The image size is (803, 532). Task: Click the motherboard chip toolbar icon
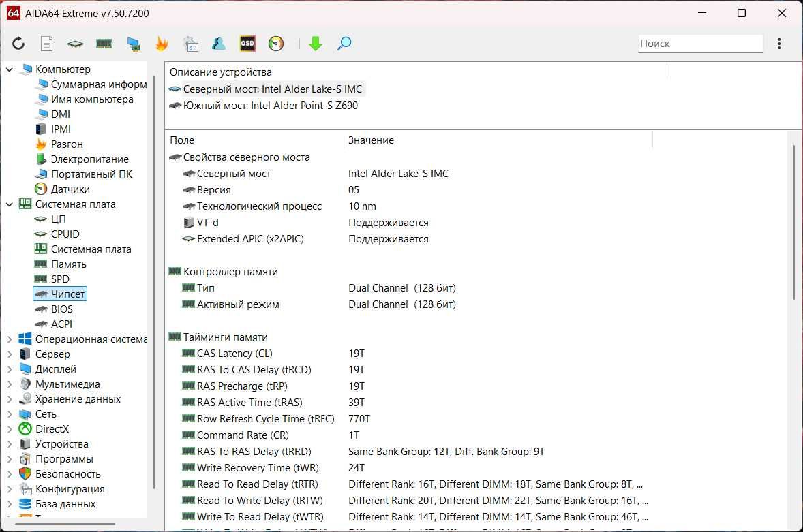[75, 44]
